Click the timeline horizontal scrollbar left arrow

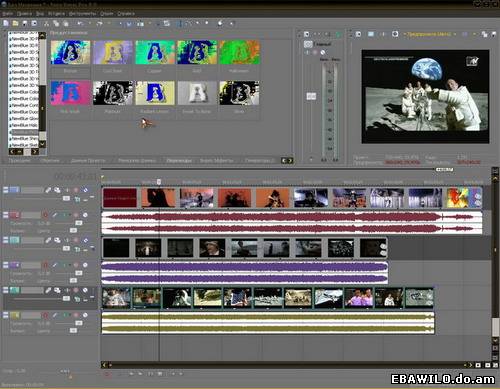(x=104, y=365)
